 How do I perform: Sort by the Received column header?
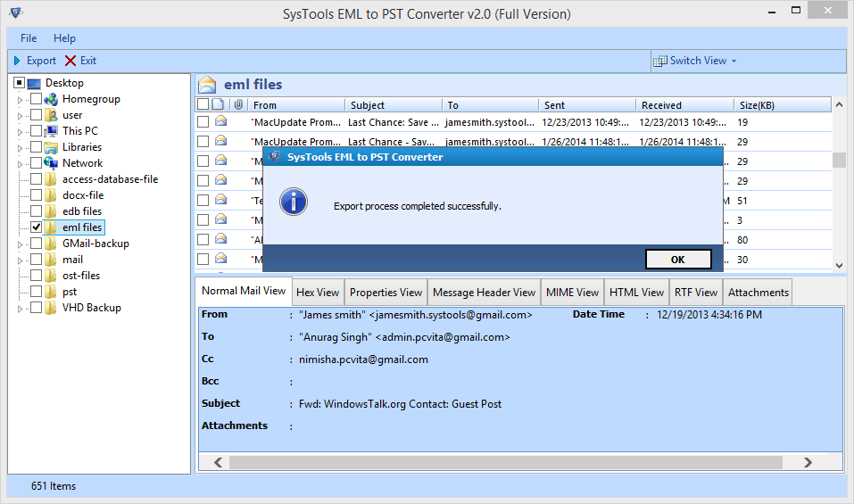coord(684,105)
